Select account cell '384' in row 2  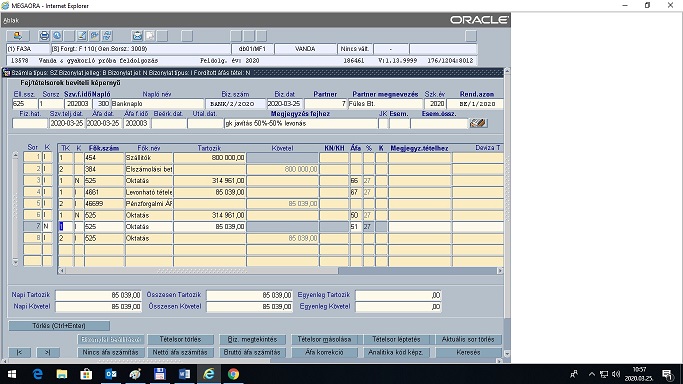105,169
